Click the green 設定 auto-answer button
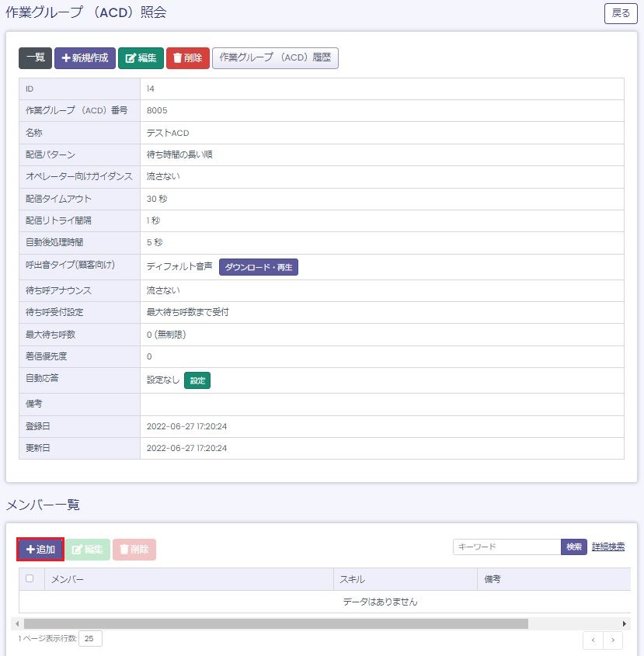Screen dimensions: 644x656 pyautogui.click(x=197, y=380)
